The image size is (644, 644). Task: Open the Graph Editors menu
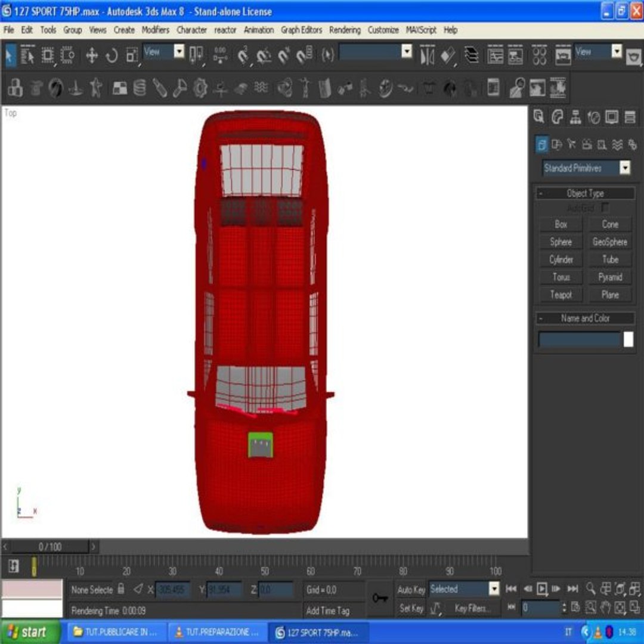click(x=301, y=30)
